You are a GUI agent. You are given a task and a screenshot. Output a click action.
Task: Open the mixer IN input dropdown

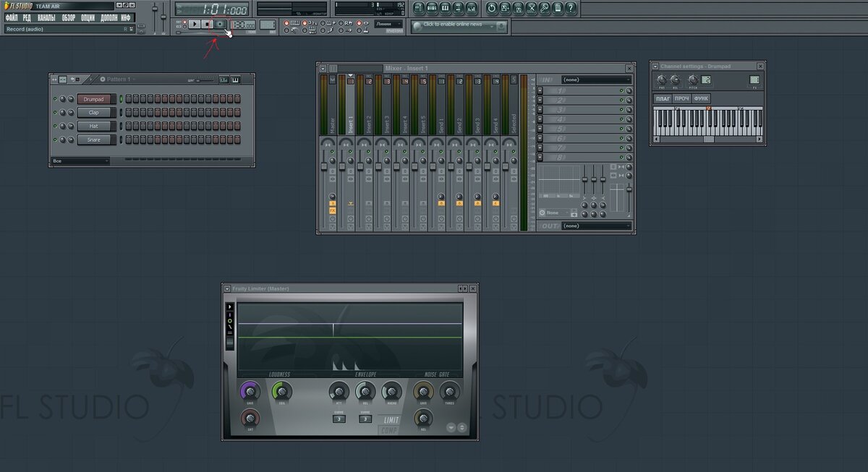(x=597, y=80)
